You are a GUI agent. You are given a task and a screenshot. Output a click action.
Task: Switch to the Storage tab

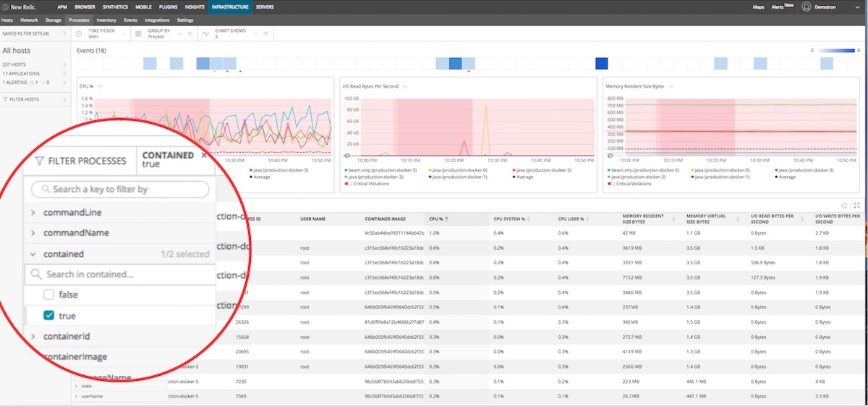pos(54,20)
